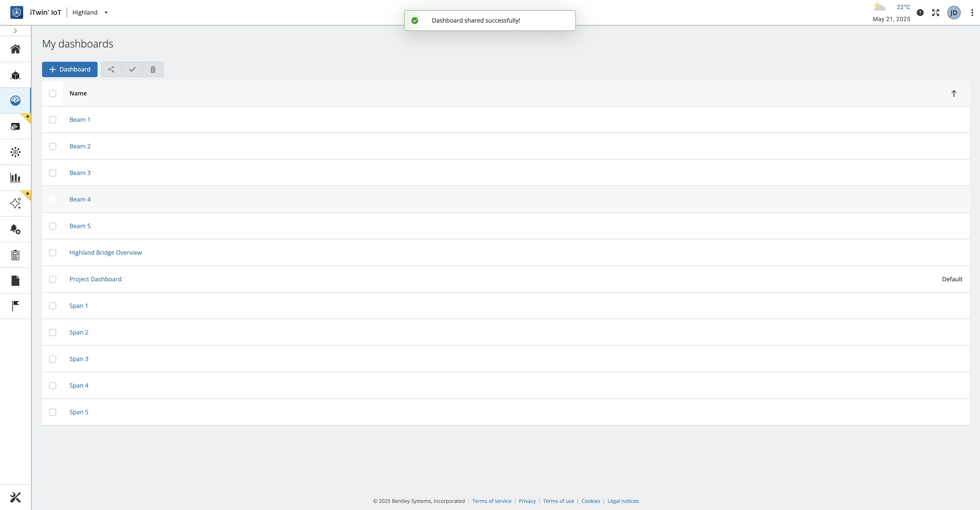Click the trash delete toolbar icon
This screenshot has width=980, height=510.
153,69
